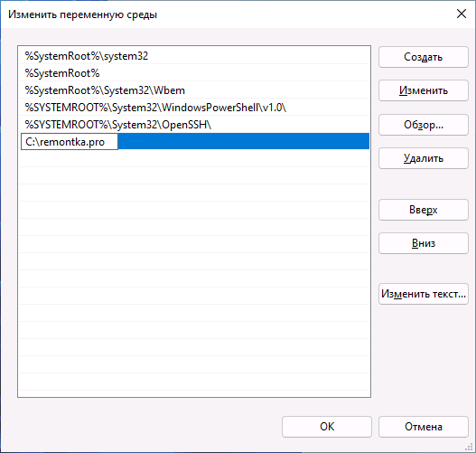Click into the C:\remontka.pro edit field
Screen dimensions: 476x453
[70, 142]
